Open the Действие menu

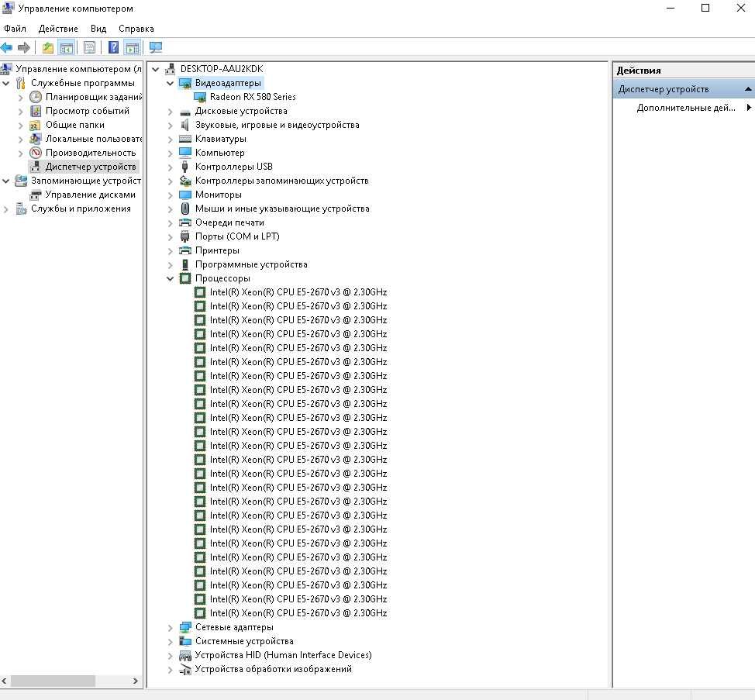coord(58,29)
